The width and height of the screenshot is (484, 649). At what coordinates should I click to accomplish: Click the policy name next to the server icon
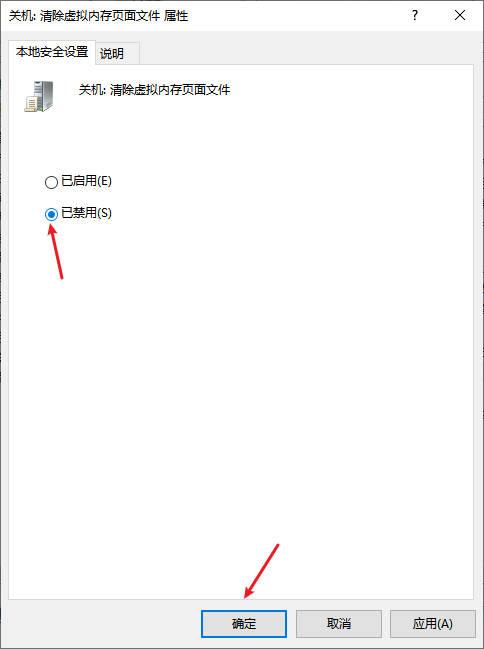pyautogui.click(x=154, y=90)
